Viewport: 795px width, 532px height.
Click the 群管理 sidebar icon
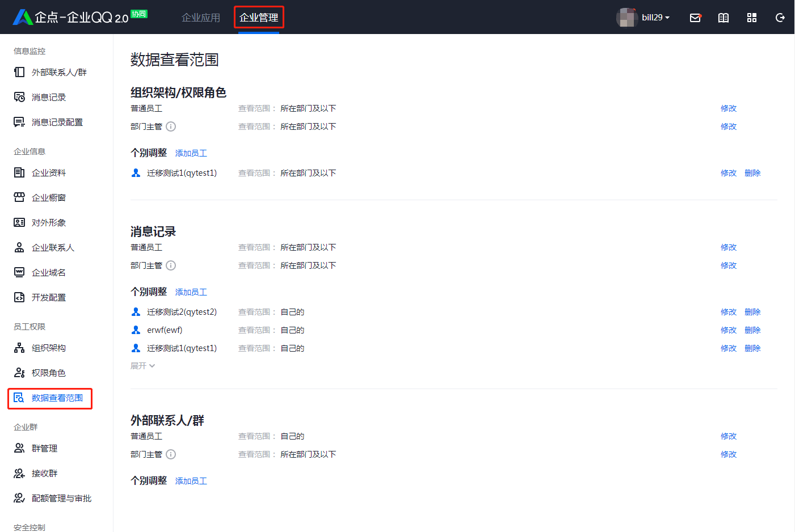click(19, 448)
